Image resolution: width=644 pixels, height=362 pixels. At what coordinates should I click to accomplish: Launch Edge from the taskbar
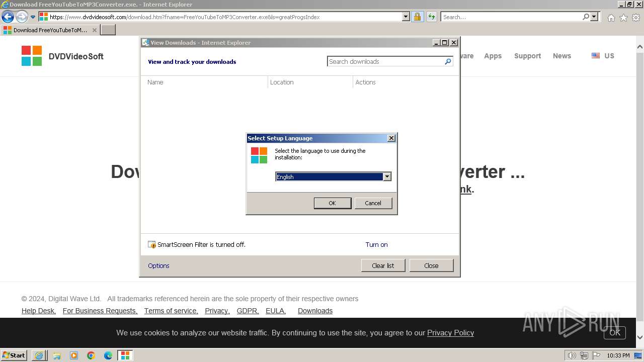coord(108,355)
